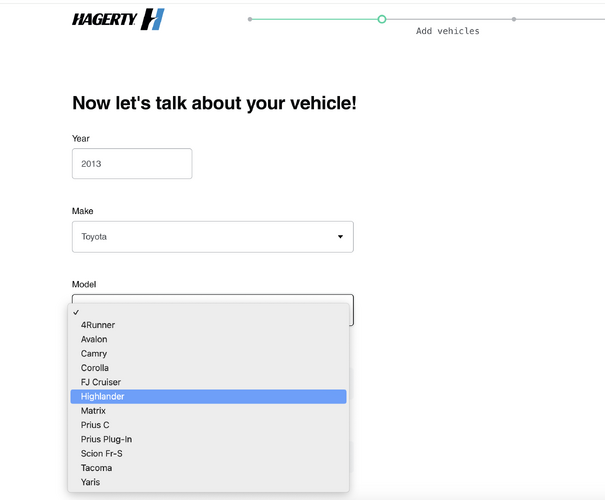Click the Hagerty logo
Viewport: 605px width, 500px height.
(118, 19)
